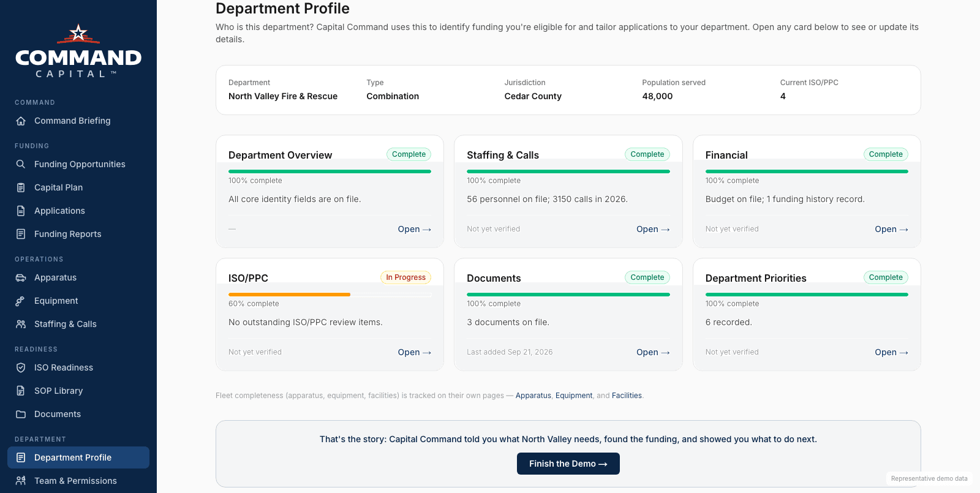Select Documents in sidebar menu
The height and width of the screenshot is (493, 980).
[x=78, y=414]
